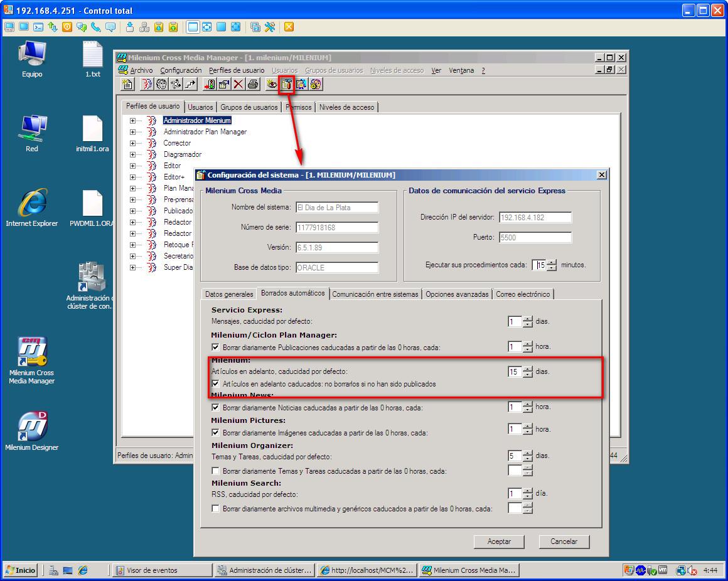
Task: Enable Borrar diariamente Temas y Tareas checkbox
Action: (216, 471)
